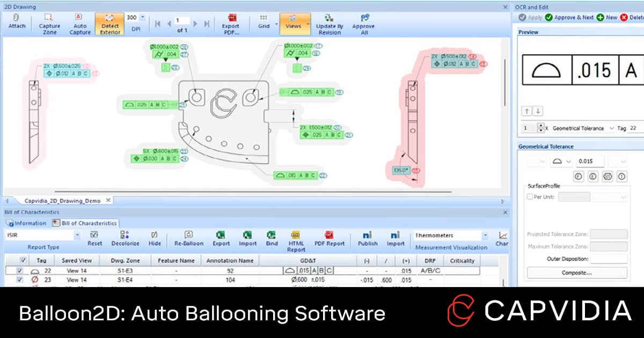Image resolution: width=644 pixels, height=338 pixels.
Task: Enable the Per Unit checkbox
Action: (529, 196)
